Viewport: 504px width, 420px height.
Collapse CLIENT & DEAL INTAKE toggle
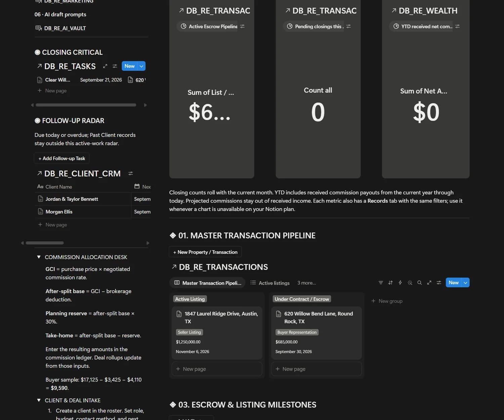(x=39, y=400)
